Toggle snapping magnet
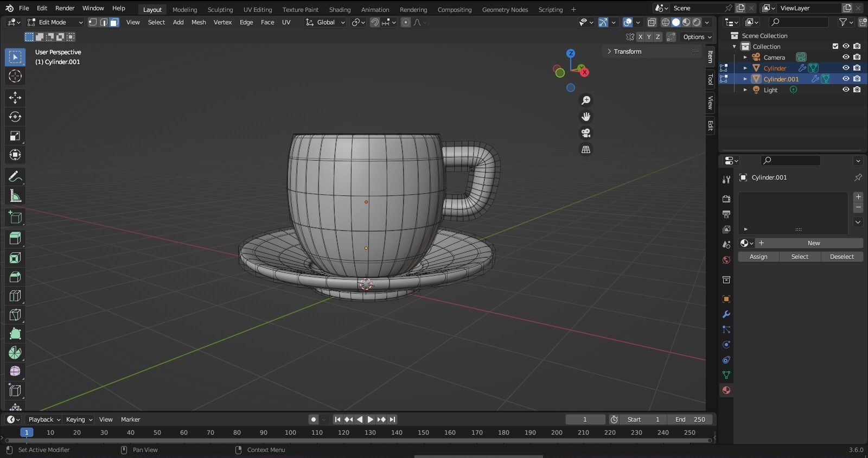Viewport: 868px width, 458px height. [x=375, y=22]
